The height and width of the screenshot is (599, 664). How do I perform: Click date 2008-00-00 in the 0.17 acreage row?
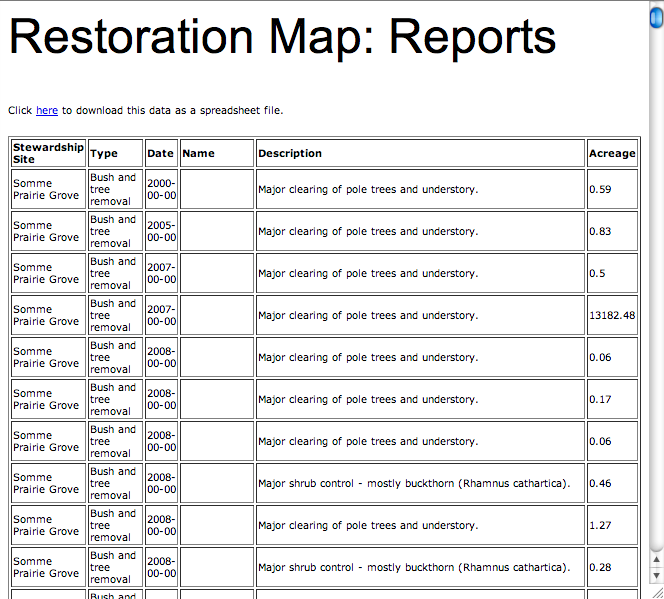click(x=161, y=399)
